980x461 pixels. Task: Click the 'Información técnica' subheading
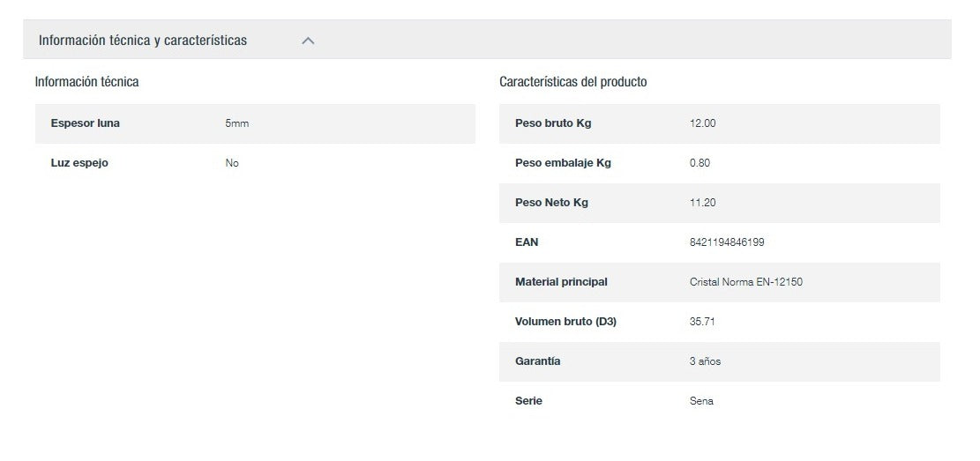click(x=86, y=82)
